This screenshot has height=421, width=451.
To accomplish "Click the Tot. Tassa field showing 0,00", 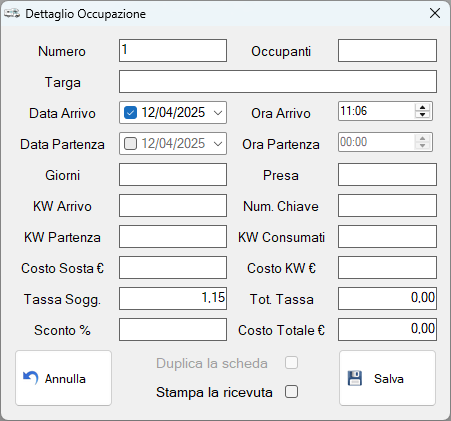I will pos(387,299).
